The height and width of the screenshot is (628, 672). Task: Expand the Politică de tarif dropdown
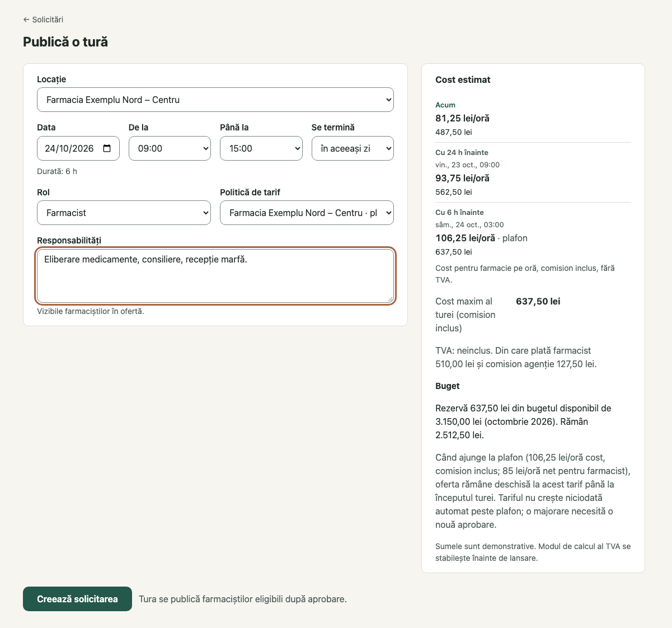[307, 213]
